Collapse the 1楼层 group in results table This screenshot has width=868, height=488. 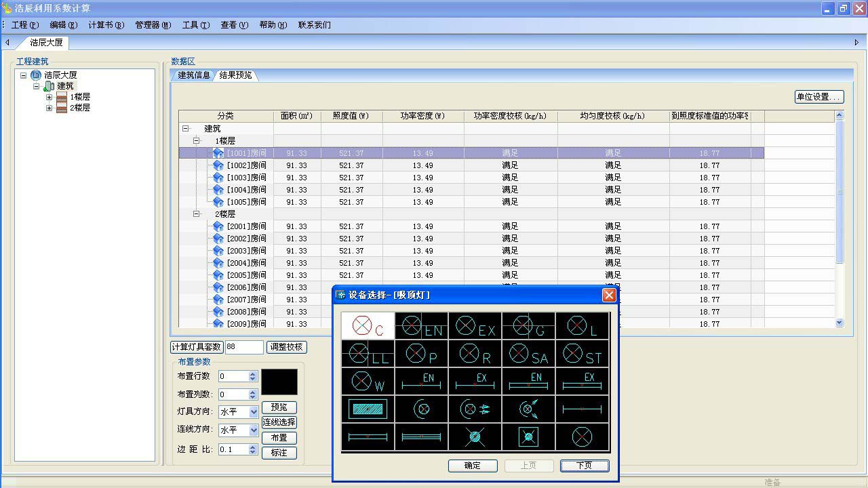pos(197,140)
